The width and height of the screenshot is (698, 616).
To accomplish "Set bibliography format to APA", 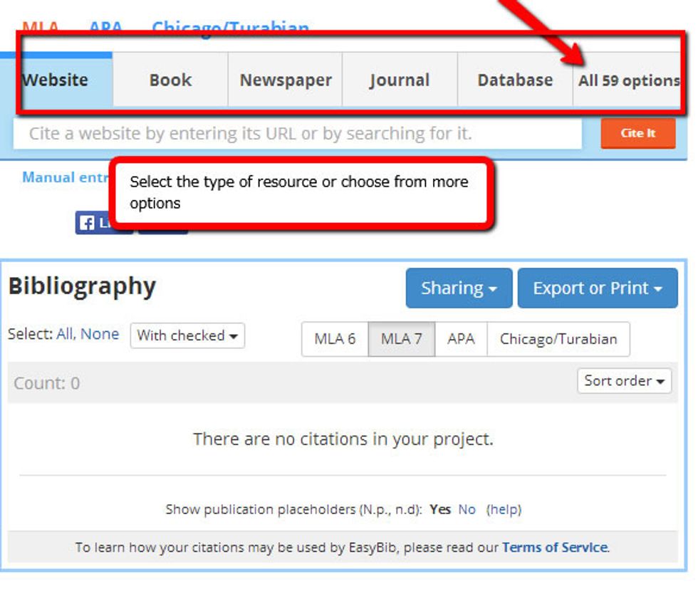I will click(461, 339).
